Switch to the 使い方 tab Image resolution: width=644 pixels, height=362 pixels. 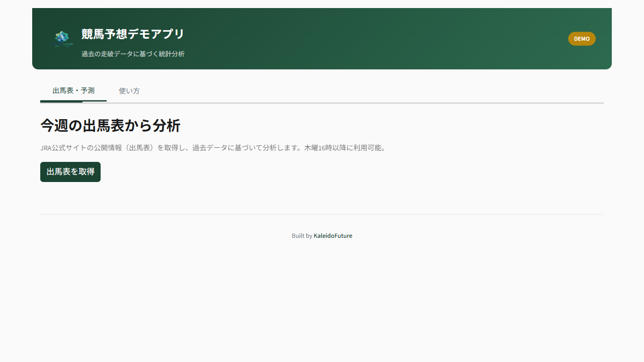click(129, 91)
